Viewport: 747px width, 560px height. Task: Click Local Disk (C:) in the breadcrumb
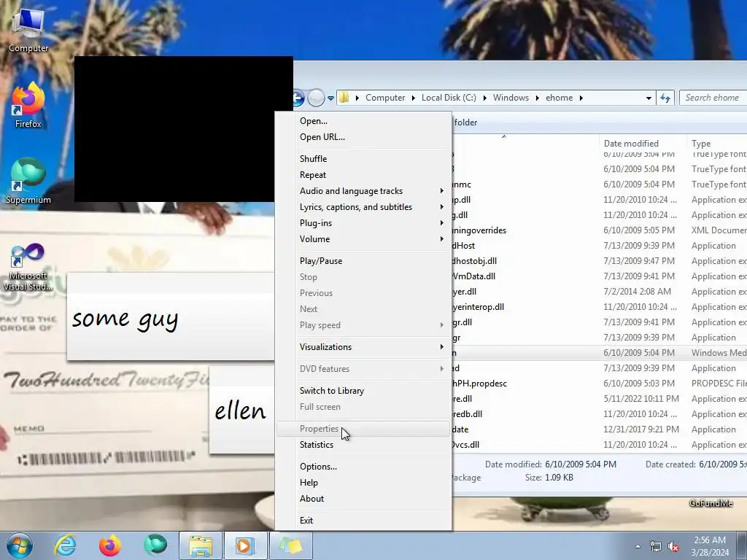pos(449,98)
